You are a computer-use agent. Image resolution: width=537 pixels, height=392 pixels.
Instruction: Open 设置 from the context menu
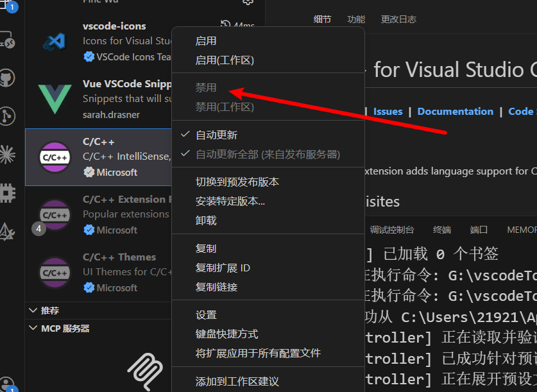268,315
